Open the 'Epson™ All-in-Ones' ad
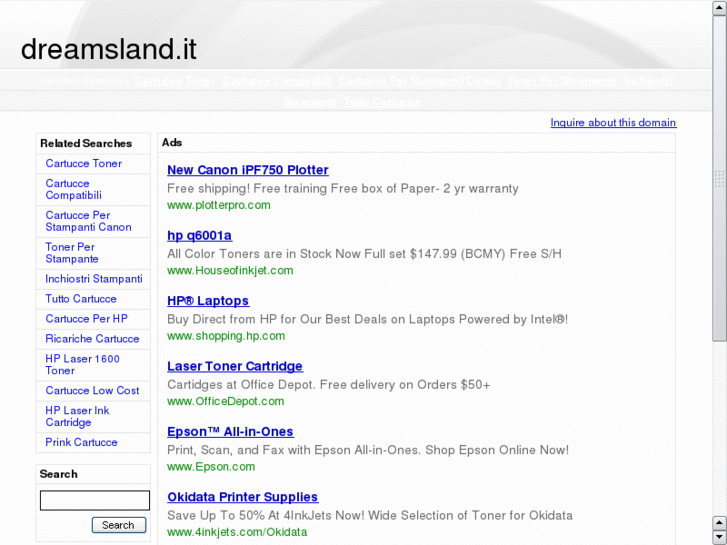This screenshot has width=727, height=545. point(230,431)
